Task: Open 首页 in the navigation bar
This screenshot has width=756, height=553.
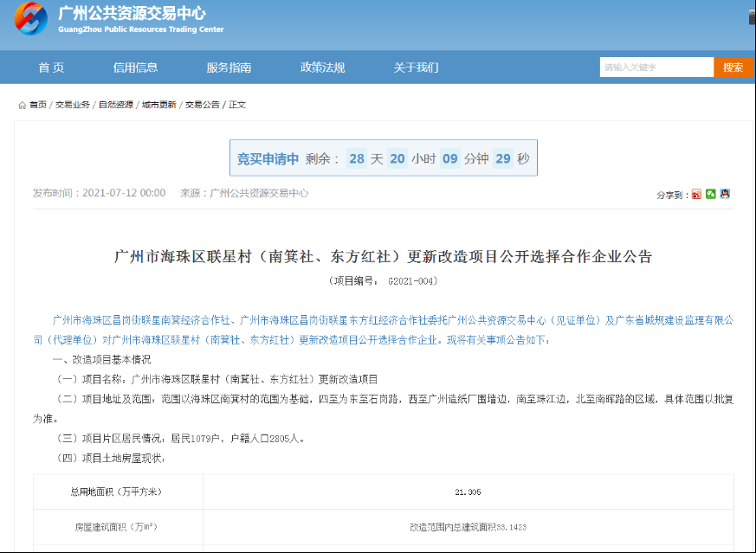Action: pos(51,68)
